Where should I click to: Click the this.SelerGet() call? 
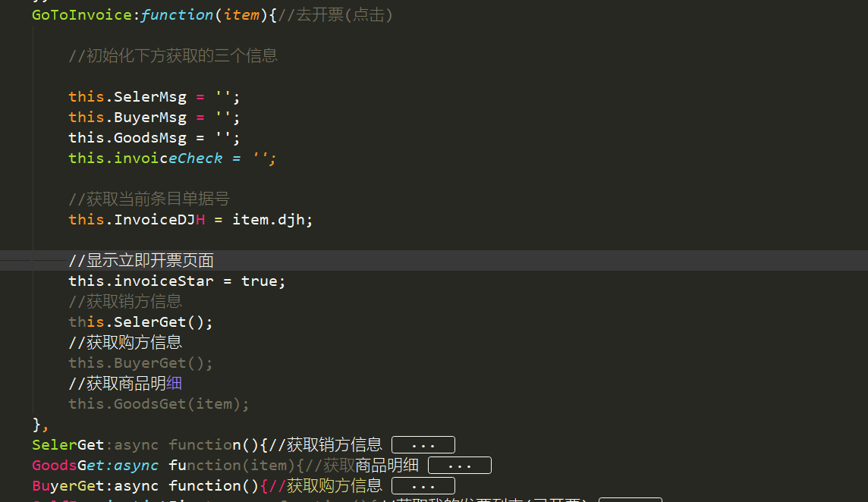click(x=140, y=322)
